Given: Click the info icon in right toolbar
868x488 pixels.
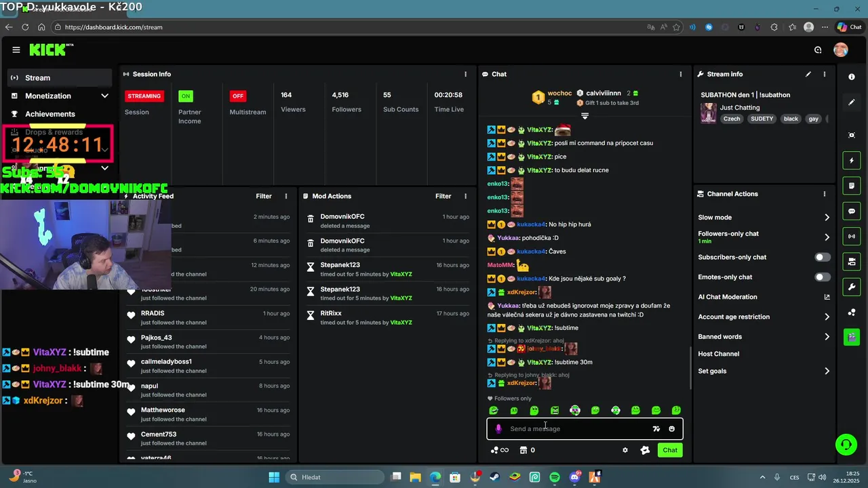Looking at the screenshot, I should pyautogui.click(x=852, y=77).
